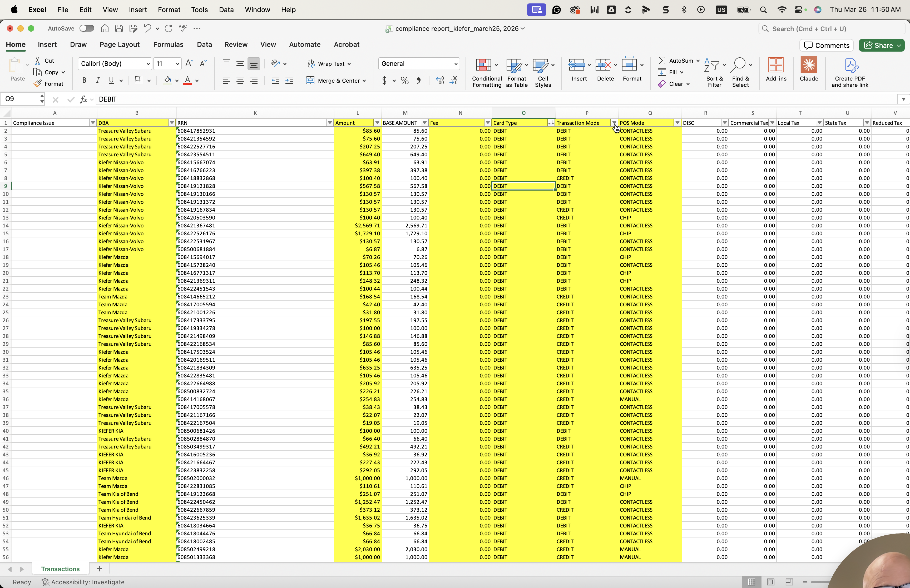Open the Calibri font name dropdown
This screenshot has height=588, width=910.
(147, 64)
